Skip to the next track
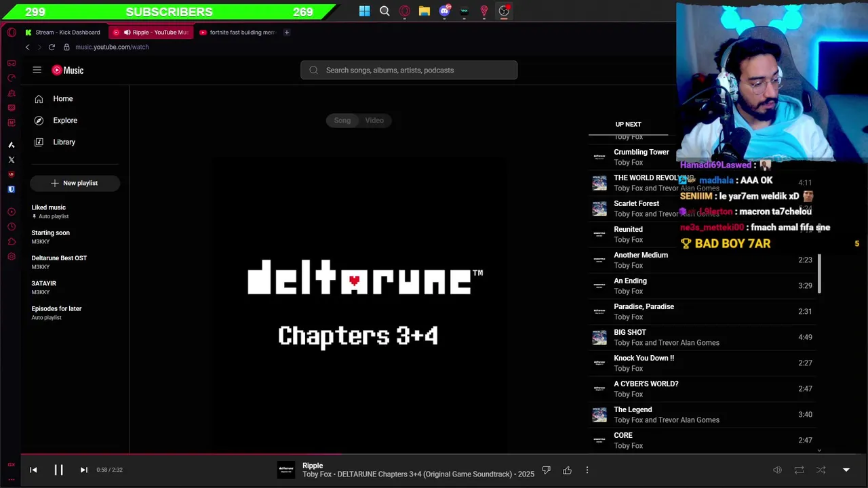868x488 pixels. pyautogui.click(x=84, y=470)
